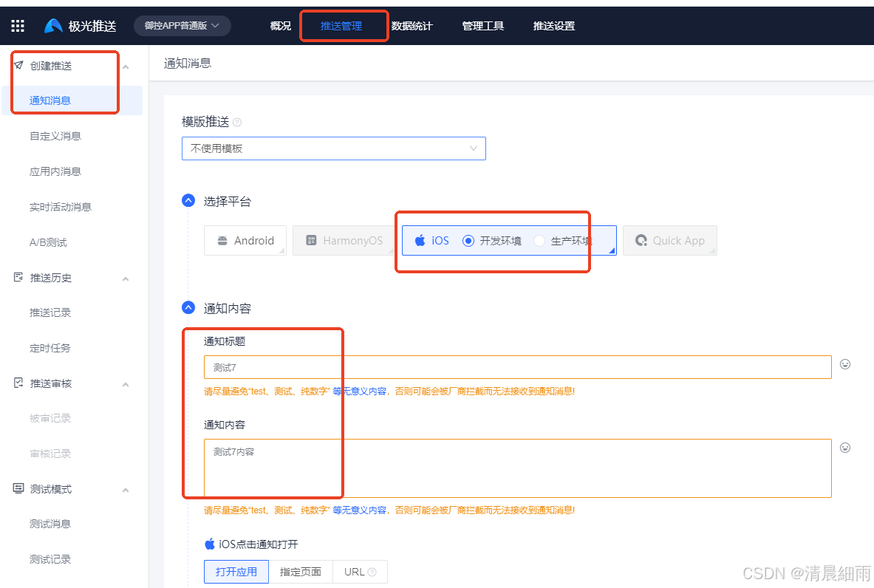874x588 pixels.
Task: Click the 测试模式 section icon
Action: [18, 488]
